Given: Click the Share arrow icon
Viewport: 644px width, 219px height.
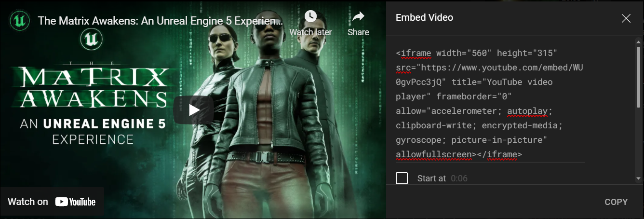Looking at the screenshot, I should point(358,17).
